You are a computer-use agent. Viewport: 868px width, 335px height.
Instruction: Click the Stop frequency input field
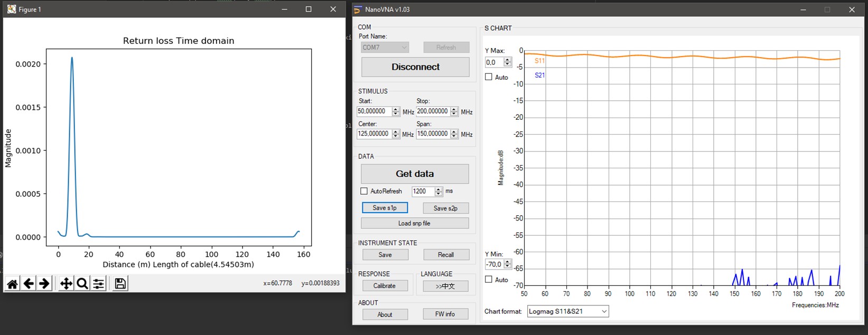[432, 111]
